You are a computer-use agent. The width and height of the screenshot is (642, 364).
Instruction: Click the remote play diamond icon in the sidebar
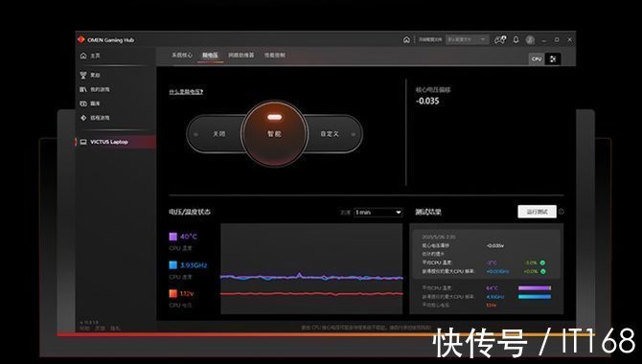83,118
